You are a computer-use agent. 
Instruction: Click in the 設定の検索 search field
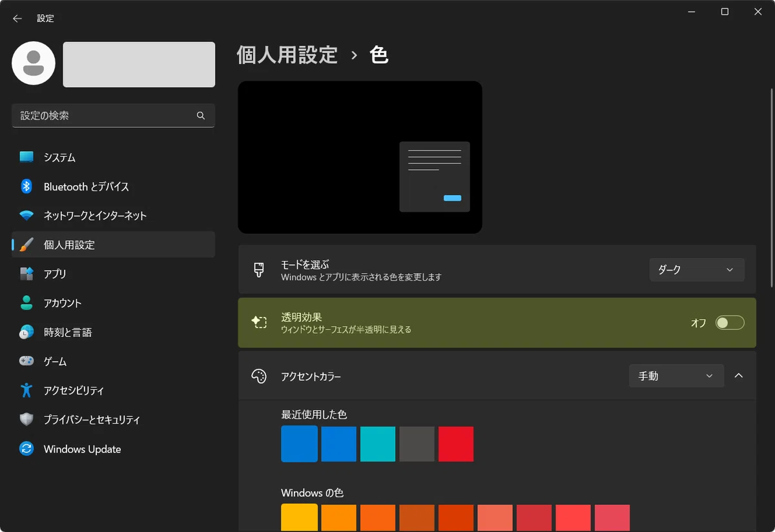[114, 116]
